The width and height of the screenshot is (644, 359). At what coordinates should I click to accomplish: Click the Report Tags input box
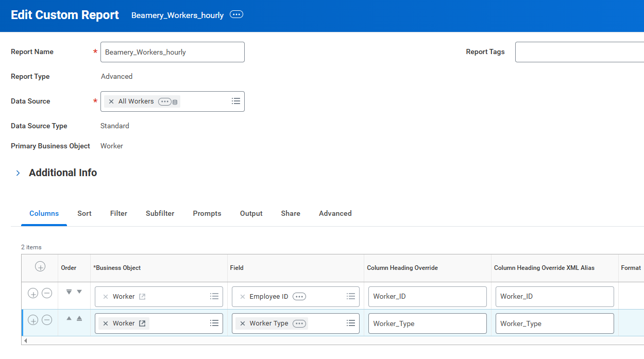click(579, 52)
